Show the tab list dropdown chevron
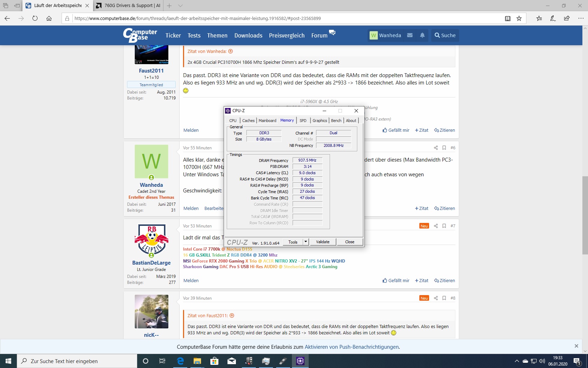This screenshot has width=588, height=368. click(180, 6)
